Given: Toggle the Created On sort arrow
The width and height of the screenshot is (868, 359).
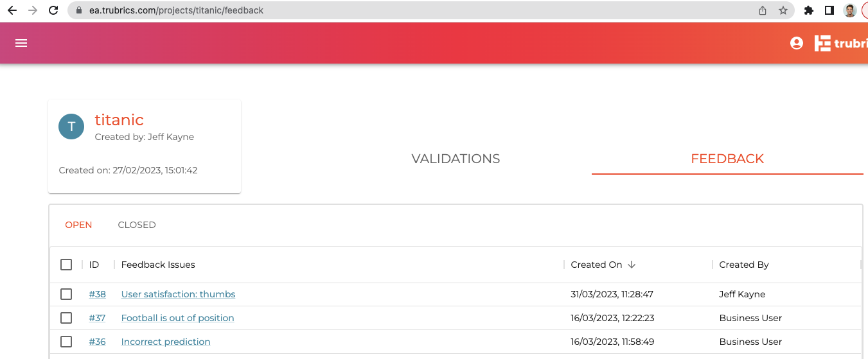Looking at the screenshot, I should tap(632, 265).
